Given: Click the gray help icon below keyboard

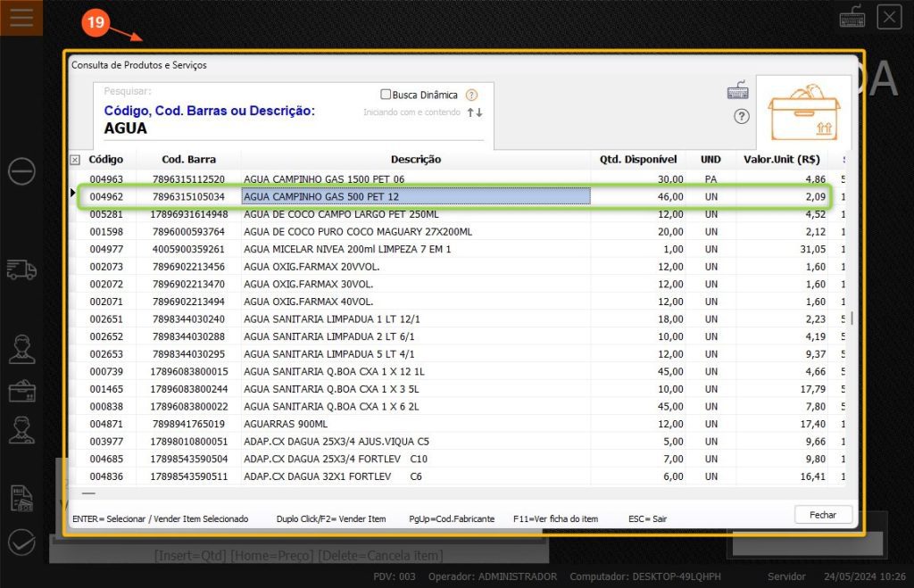Looking at the screenshot, I should point(741,116).
